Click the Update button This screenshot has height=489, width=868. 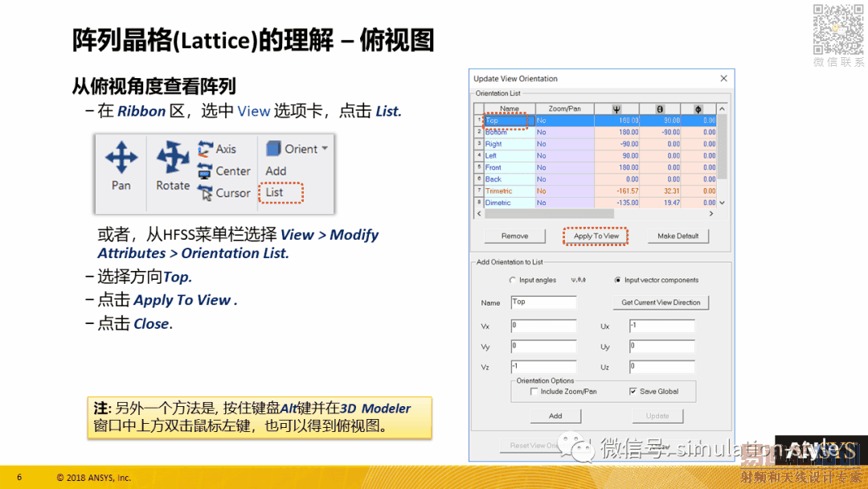657,416
